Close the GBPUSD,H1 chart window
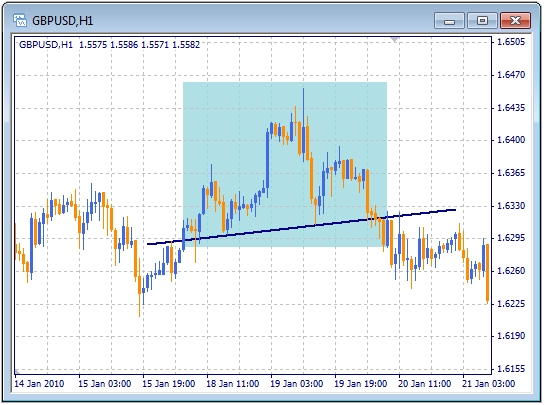 (515, 21)
